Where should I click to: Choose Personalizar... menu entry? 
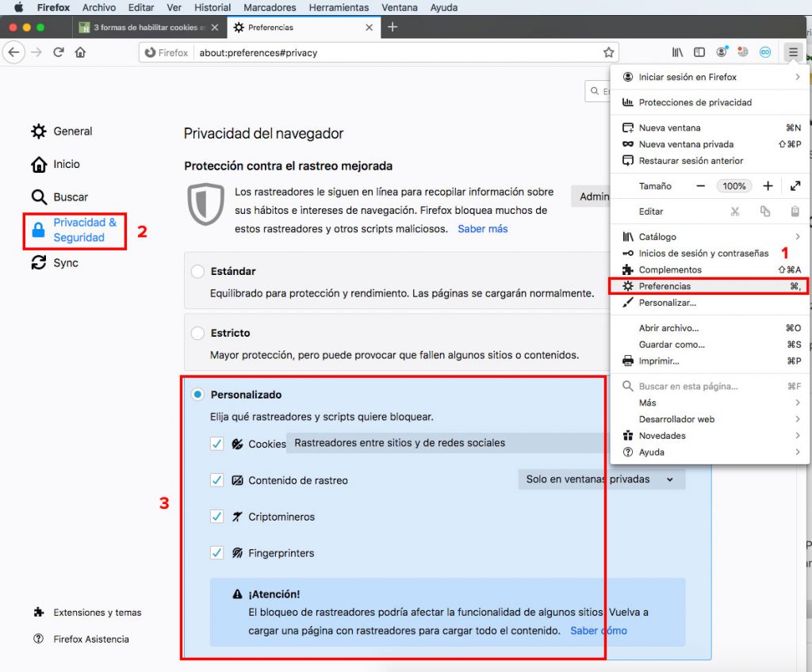[x=710, y=303]
